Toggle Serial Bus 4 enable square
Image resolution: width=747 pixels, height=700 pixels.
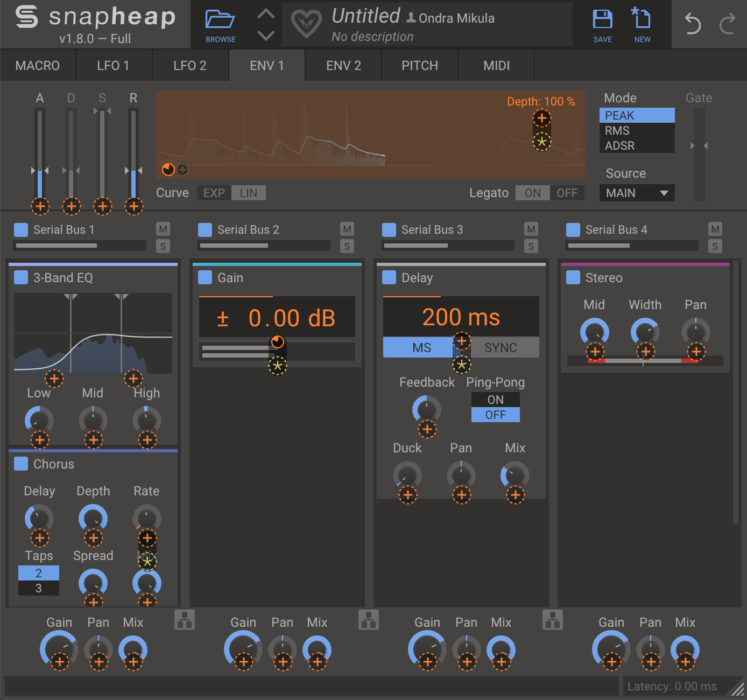point(573,230)
